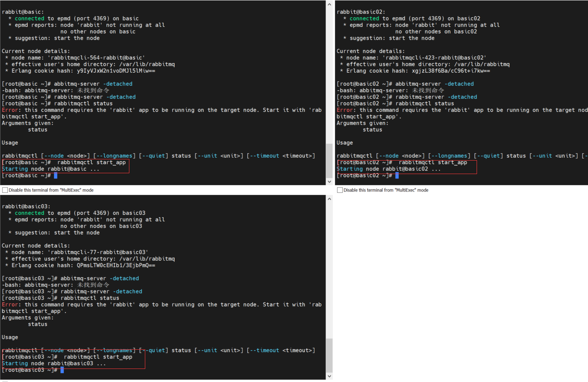The width and height of the screenshot is (588, 382).
Task: Click the 'rabbit@basic:' header line
Action: 23,12
